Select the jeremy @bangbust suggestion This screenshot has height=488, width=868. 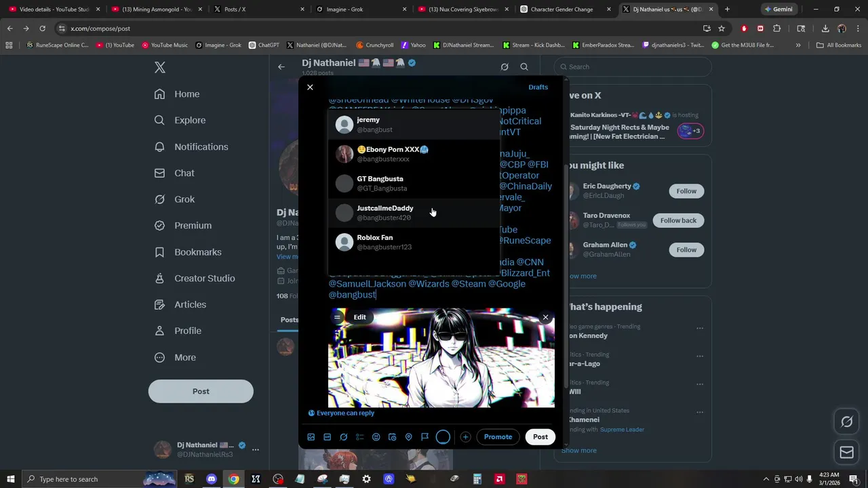(x=414, y=125)
